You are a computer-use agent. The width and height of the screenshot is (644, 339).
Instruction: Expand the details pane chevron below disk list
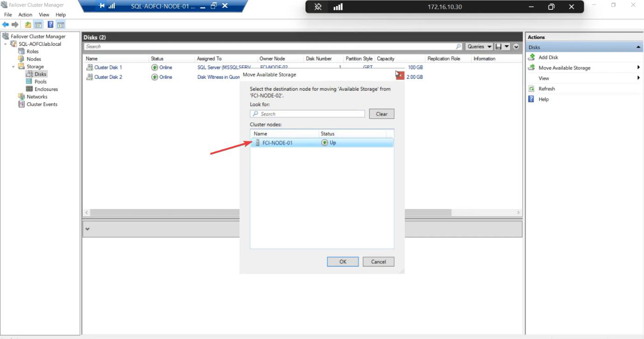(87, 229)
